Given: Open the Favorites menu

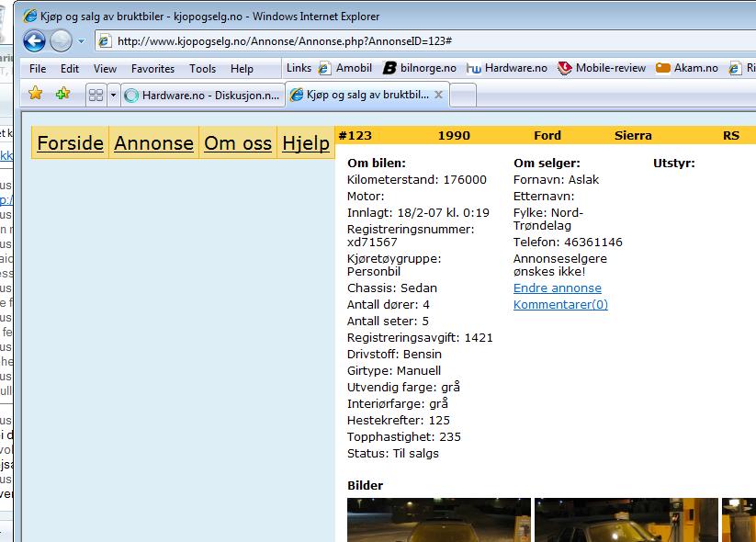Looking at the screenshot, I should [x=152, y=69].
